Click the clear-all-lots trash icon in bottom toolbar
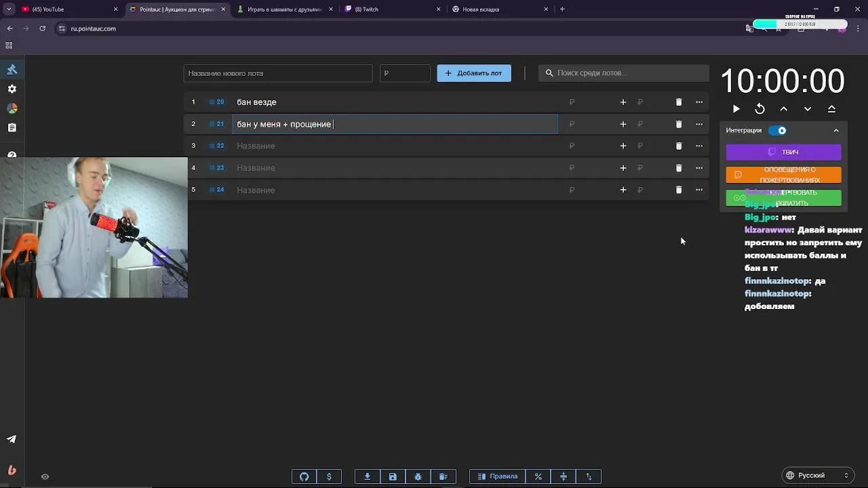 pyautogui.click(x=443, y=476)
